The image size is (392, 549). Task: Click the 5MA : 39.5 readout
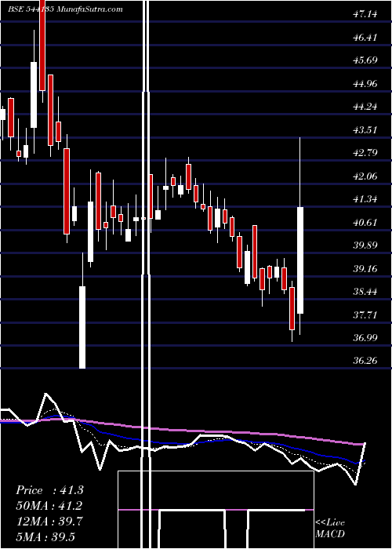click(x=46, y=536)
